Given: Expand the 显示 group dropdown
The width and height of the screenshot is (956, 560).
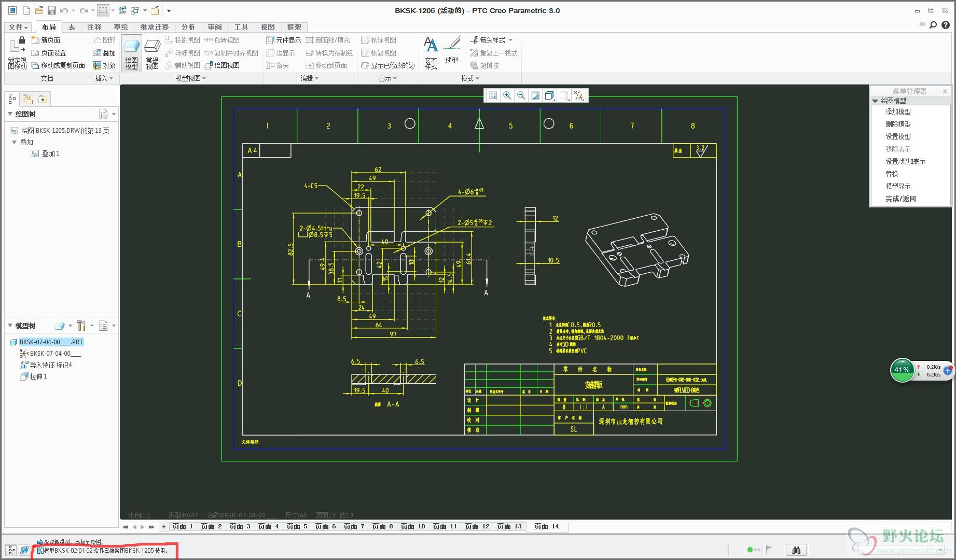Looking at the screenshot, I should click(387, 78).
